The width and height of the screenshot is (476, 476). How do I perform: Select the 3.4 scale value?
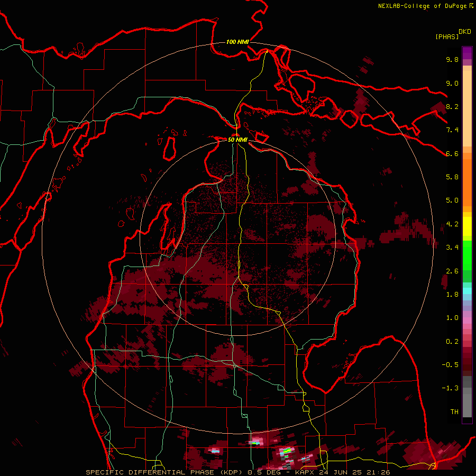click(452, 248)
